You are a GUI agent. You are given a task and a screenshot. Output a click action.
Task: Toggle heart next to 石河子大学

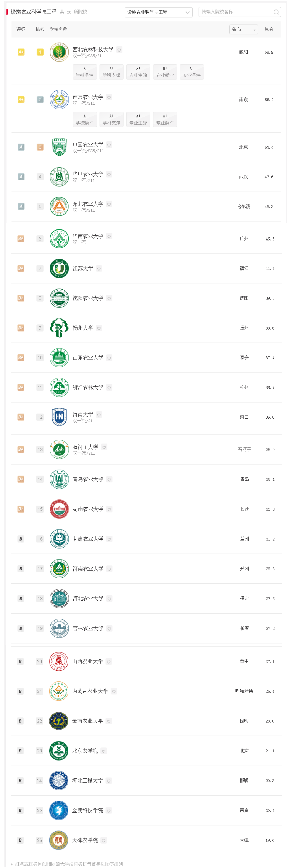pyautogui.click(x=104, y=447)
